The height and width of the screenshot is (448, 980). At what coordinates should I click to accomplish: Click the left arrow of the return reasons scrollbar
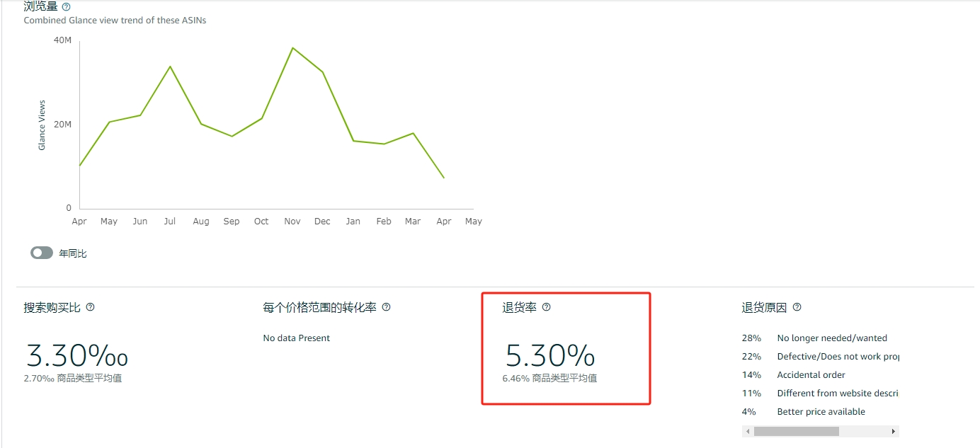pyautogui.click(x=747, y=431)
